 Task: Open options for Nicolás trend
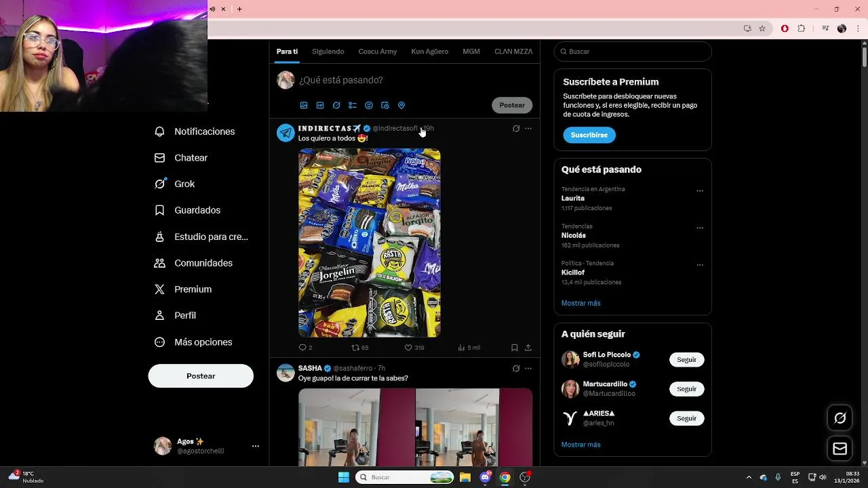click(700, 228)
